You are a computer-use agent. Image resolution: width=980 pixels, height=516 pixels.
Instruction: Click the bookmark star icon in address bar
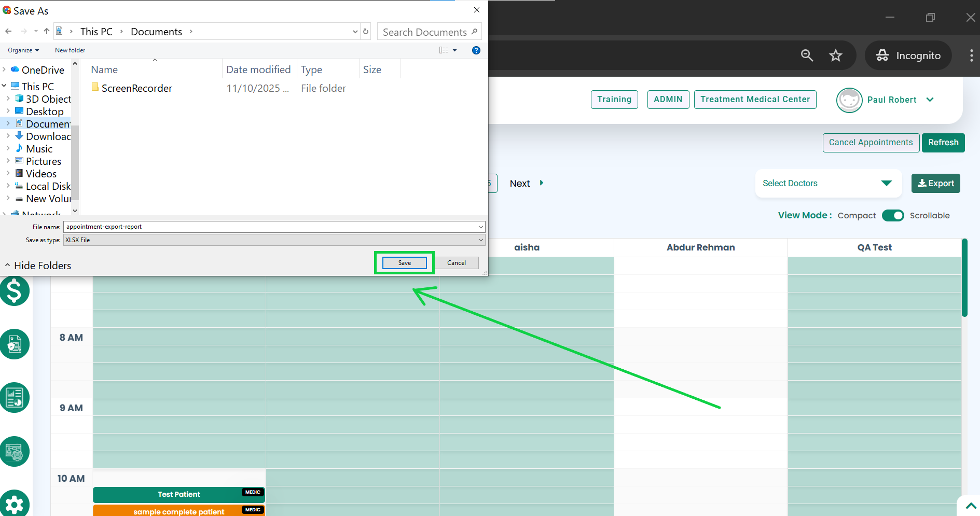(x=835, y=55)
